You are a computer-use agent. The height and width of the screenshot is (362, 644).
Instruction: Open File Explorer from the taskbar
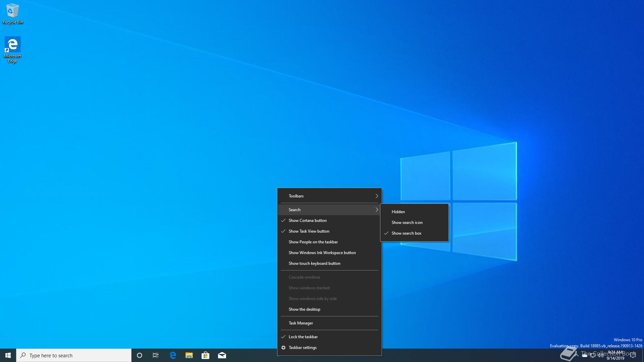pos(189,355)
